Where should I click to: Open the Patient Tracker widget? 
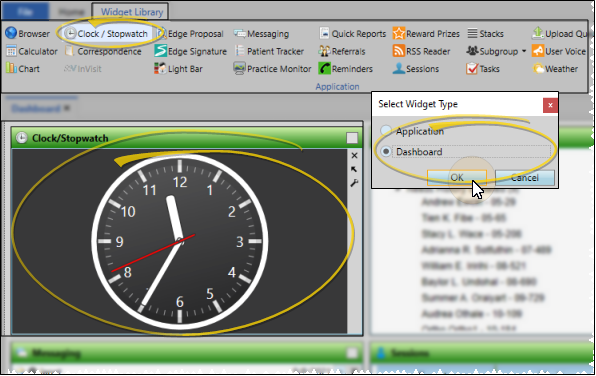[x=269, y=51]
